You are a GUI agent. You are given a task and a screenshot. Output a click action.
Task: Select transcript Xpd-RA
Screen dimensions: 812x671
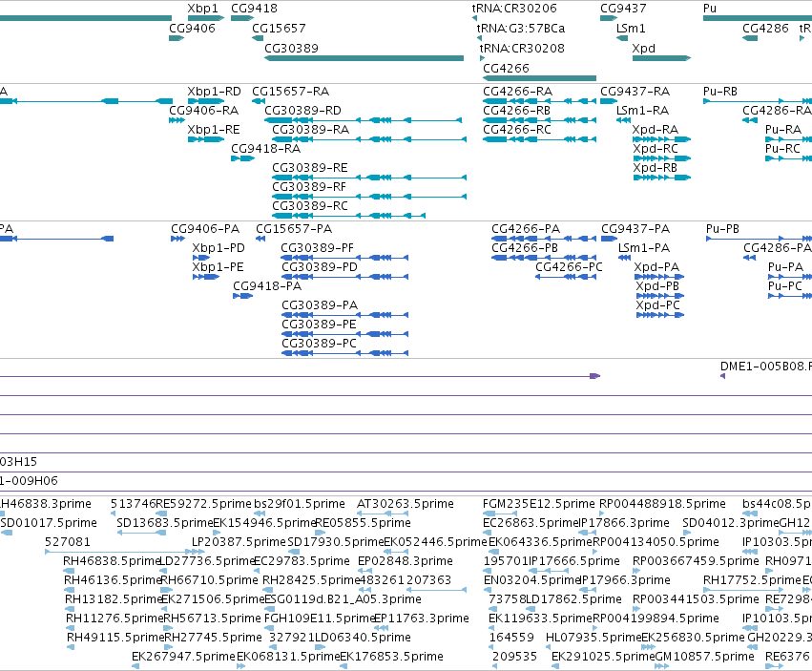pyautogui.click(x=656, y=130)
